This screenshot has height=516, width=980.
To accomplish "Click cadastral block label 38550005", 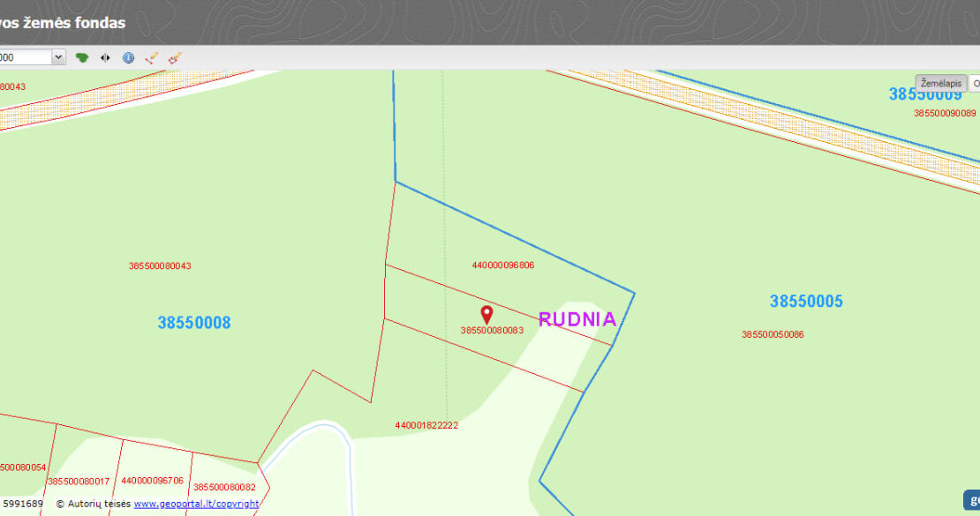I will [806, 301].
